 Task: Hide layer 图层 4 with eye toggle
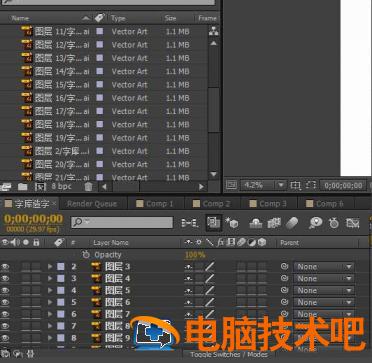coord(5,278)
